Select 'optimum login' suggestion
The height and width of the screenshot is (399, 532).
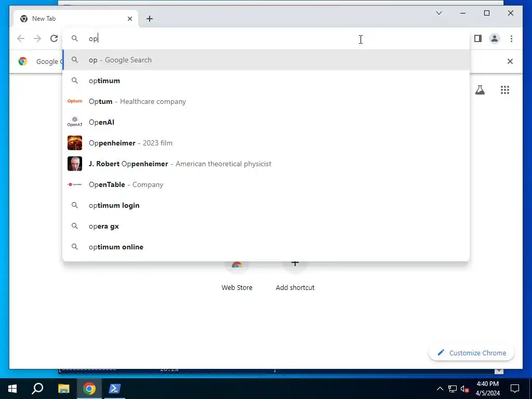click(266, 205)
